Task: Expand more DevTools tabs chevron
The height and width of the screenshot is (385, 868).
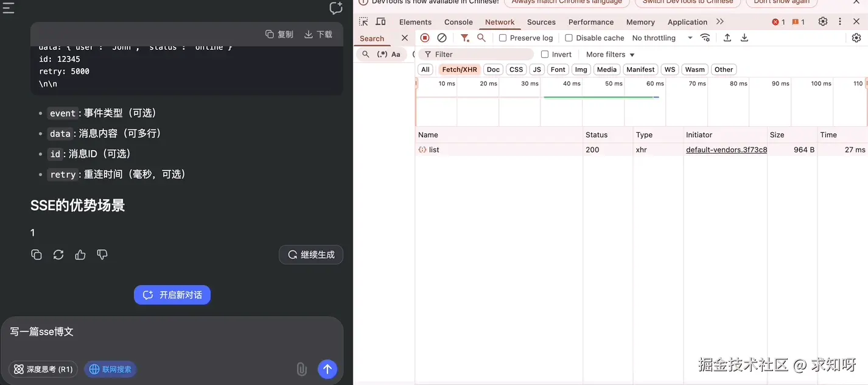Action: tap(720, 22)
